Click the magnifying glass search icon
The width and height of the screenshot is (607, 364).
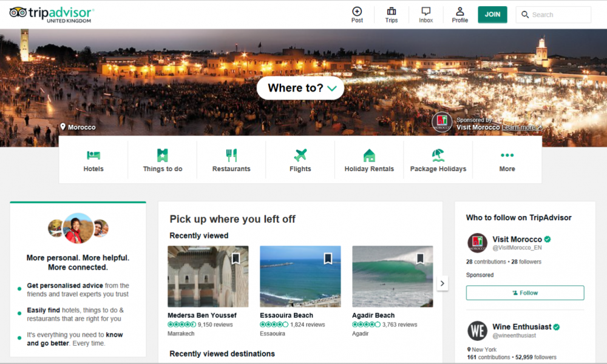point(525,15)
